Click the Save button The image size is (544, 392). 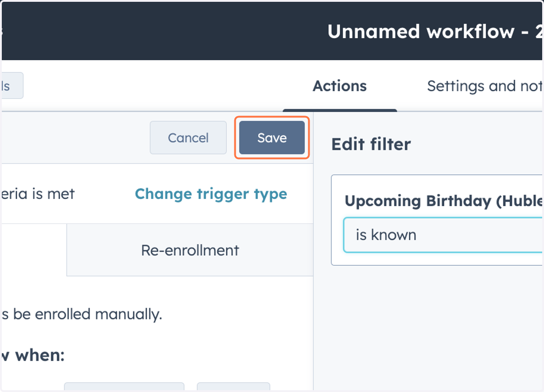pyautogui.click(x=272, y=138)
